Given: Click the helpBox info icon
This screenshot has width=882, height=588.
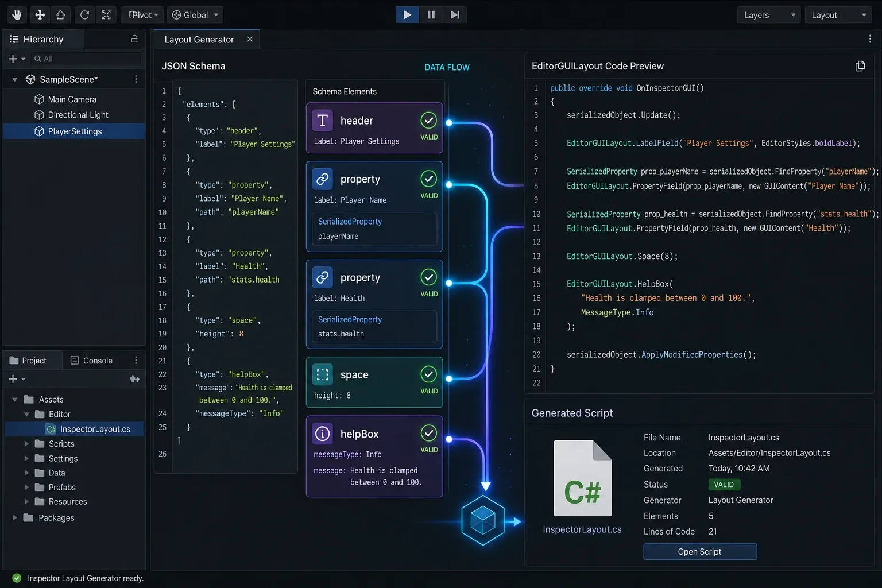Looking at the screenshot, I should point(323,434).
